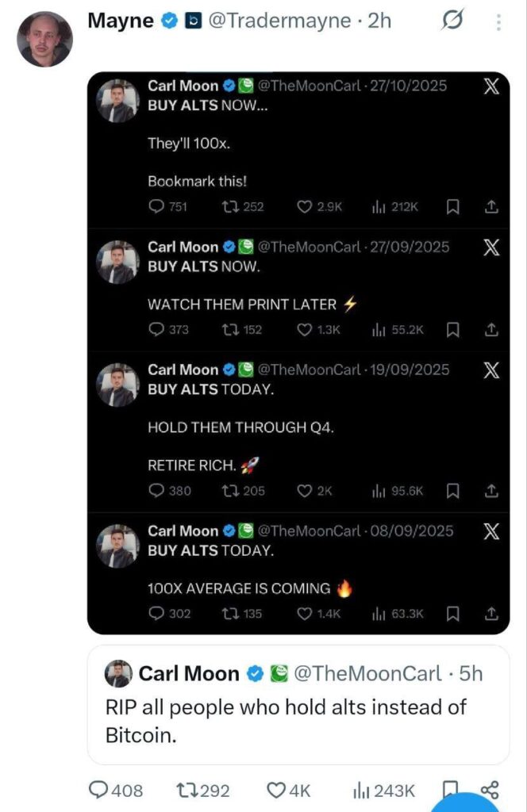
Task: Tap the Grok actions icon on Mayne's post
Action: coord(452,21)
